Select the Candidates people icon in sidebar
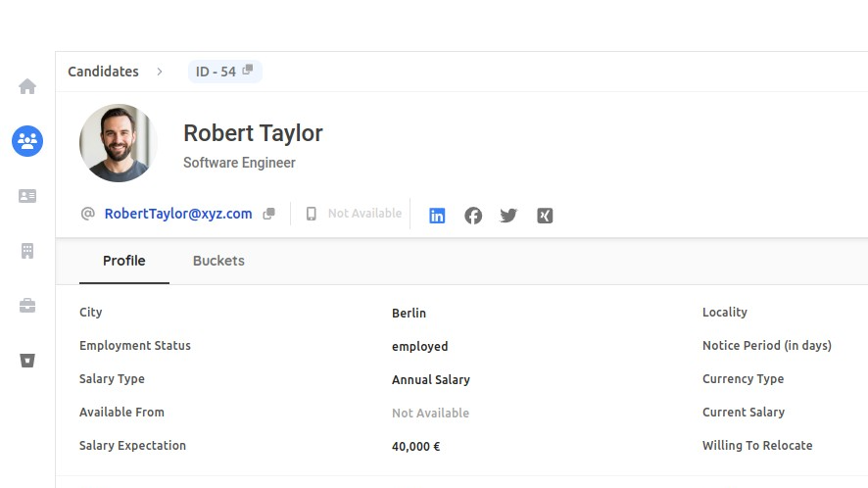Screen dimensions: 868x488 [27, 141]
